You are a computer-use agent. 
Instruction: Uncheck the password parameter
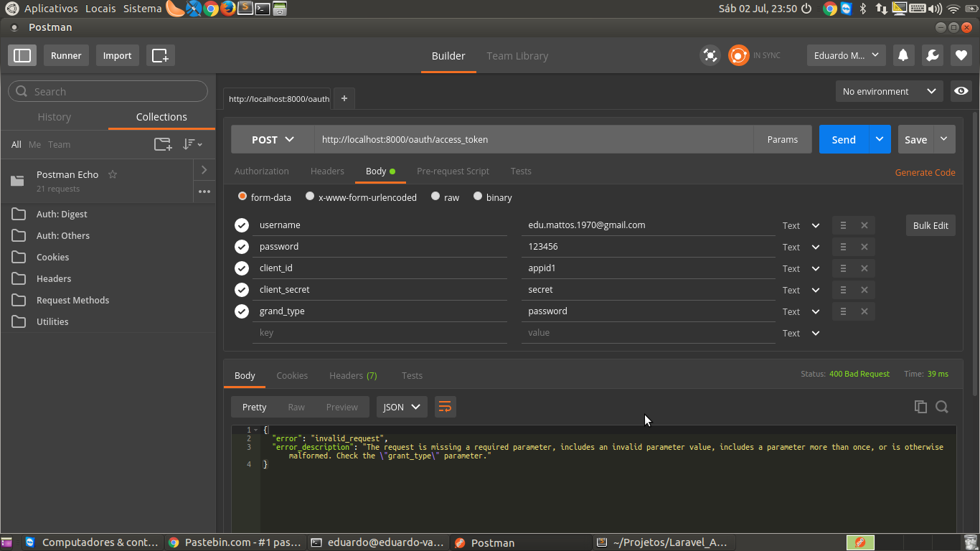pos(242,247)
